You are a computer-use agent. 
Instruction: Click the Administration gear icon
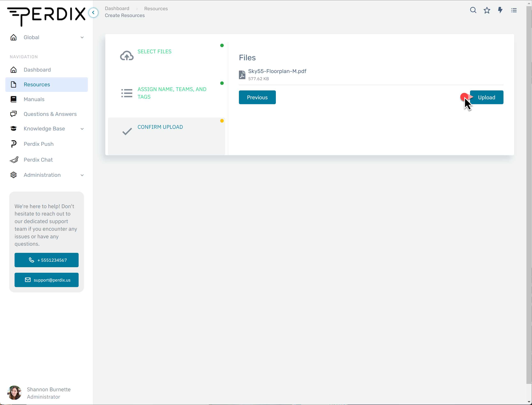point(14,175)
